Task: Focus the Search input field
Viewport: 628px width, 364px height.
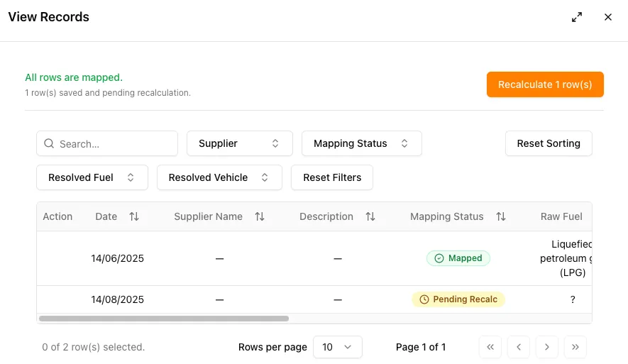Action: tap(107, 143)
